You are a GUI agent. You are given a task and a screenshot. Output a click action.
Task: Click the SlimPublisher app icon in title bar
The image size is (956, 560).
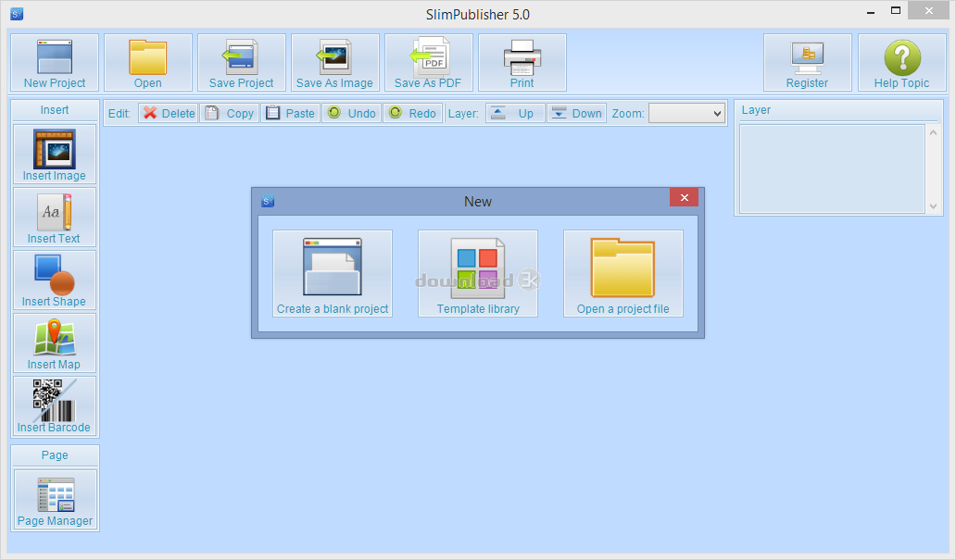coord(17,13)
